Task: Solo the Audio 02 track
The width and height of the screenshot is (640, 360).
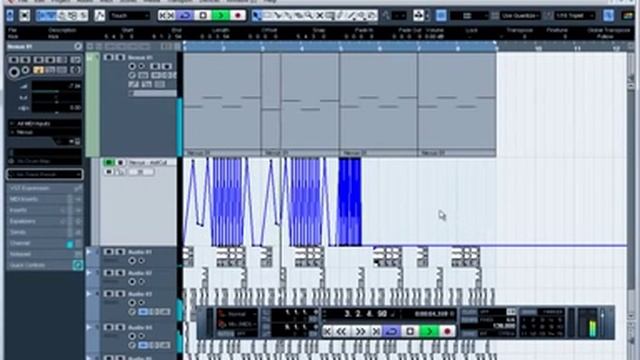Action: [120, 273]
